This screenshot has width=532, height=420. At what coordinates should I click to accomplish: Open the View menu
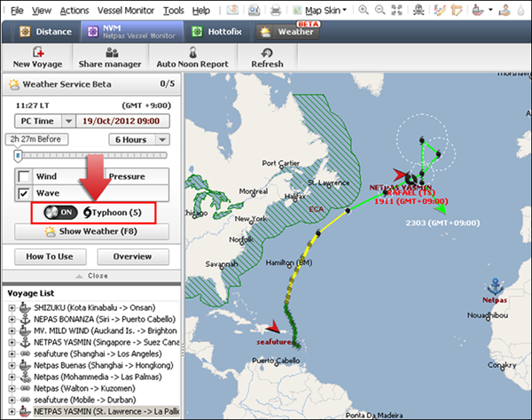pos(42,11)
